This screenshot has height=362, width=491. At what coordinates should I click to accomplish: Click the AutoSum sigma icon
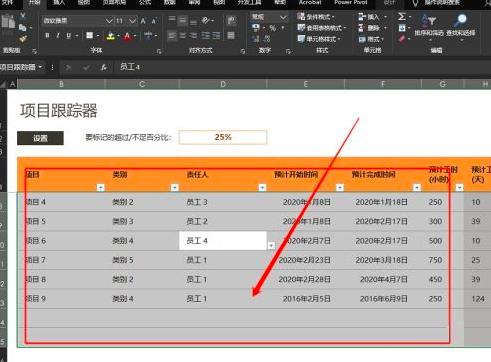coord(402,16)
